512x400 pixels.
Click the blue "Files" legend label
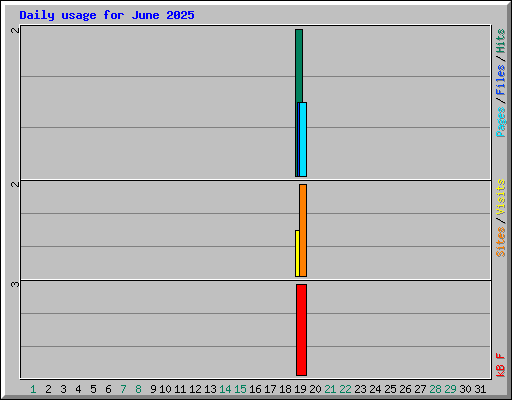[x=500, y=79]
